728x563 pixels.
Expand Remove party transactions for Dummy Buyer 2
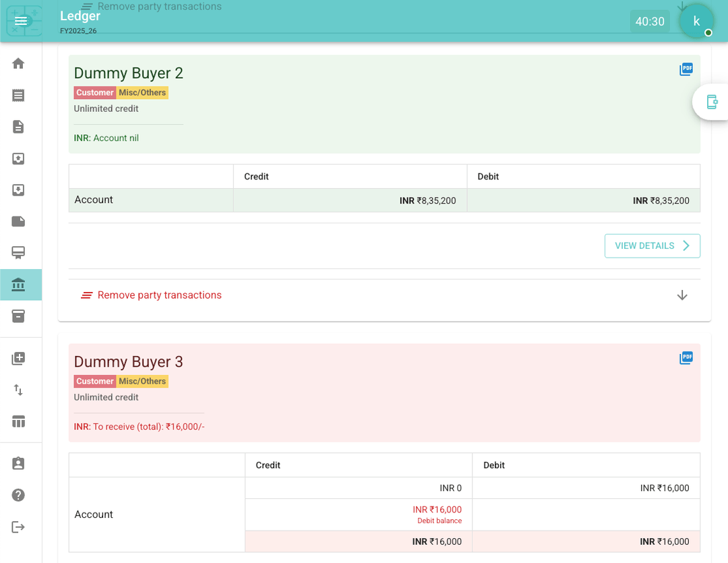click(159, 295)
